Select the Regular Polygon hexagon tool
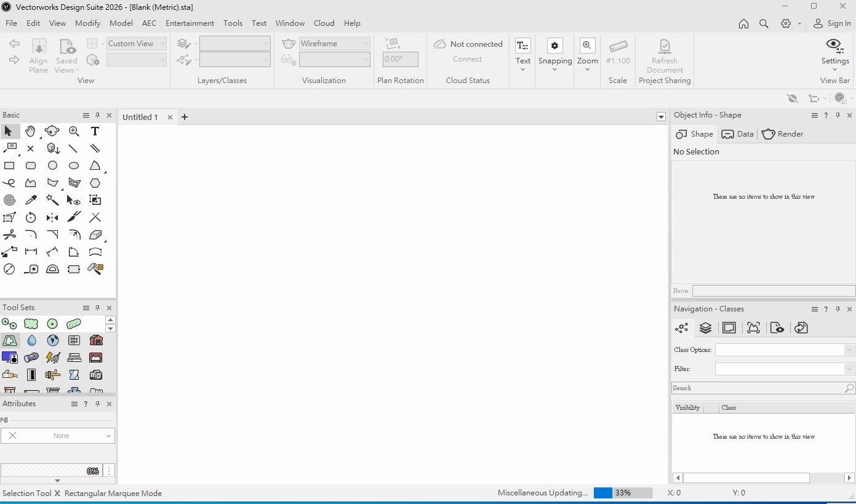This screenshot has height=504, width=856. pos(95,183)
